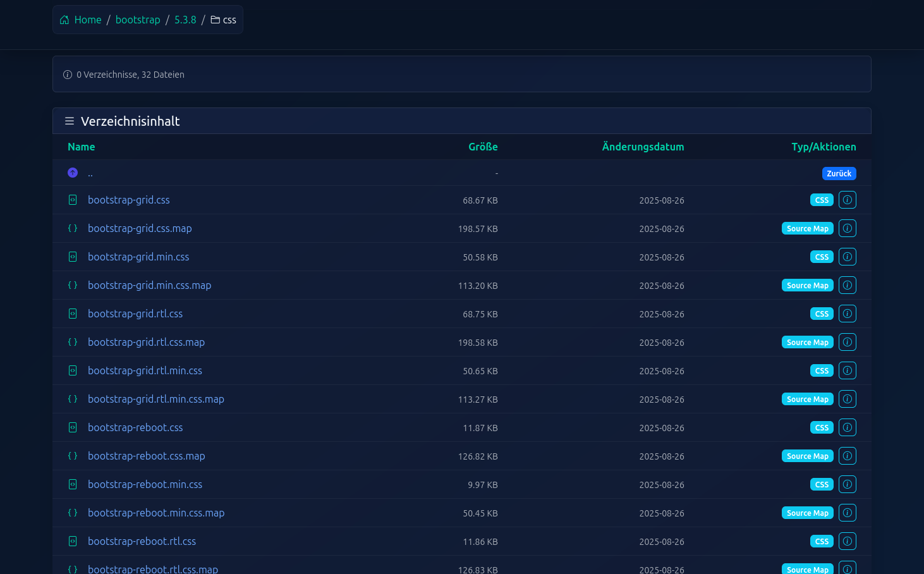Open info for bootstrap-grid.css.map
The height and width of the screenshot is (574, 924).
click(847, 228)
